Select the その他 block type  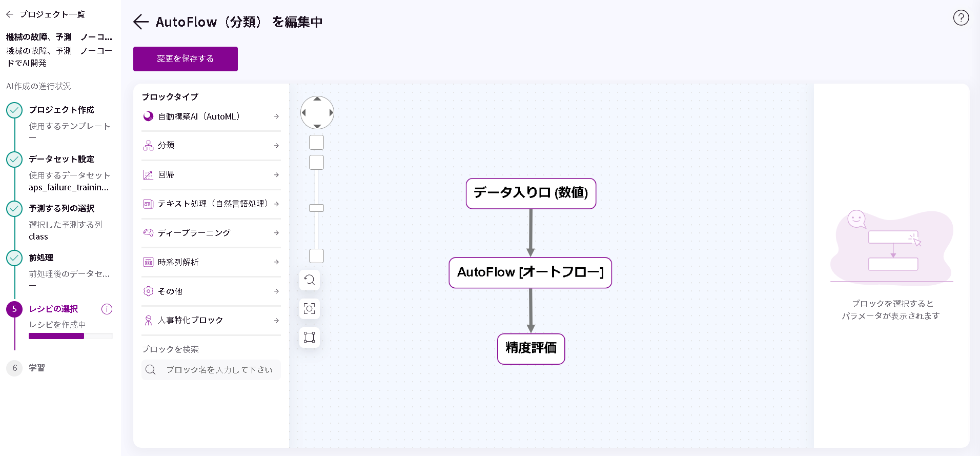pyautogui.click(x=211, y=291)
